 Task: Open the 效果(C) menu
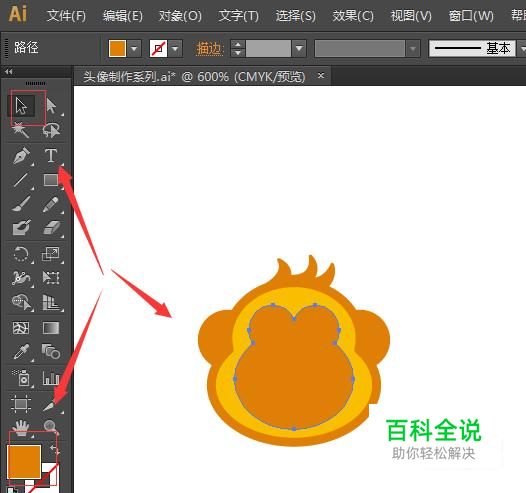click(353, 15)
